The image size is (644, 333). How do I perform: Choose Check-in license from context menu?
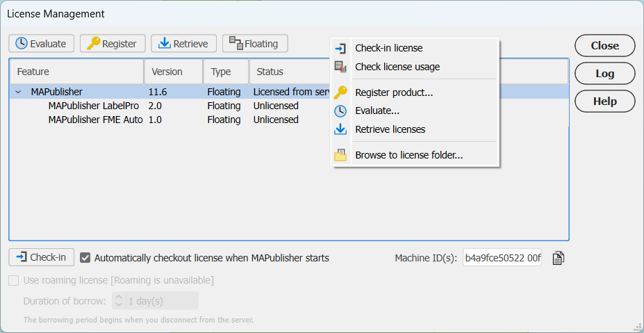pos(415,48)
